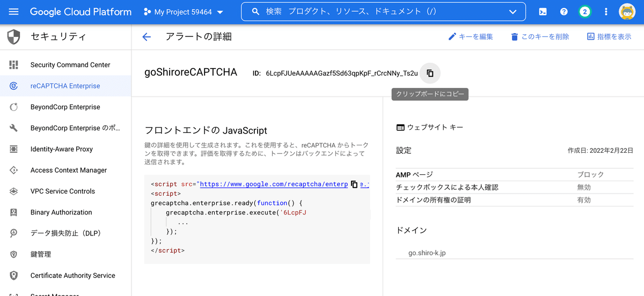Activate Cloud Shell terminal icon
The image size is (644, 296).
[543, 12]
